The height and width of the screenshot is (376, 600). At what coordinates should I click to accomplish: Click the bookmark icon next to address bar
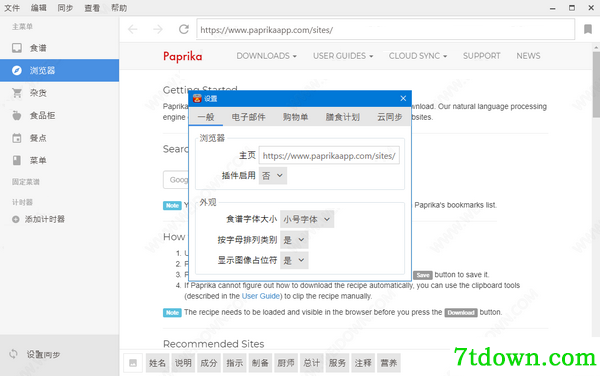pyautogui.click(x=588, y=29)
